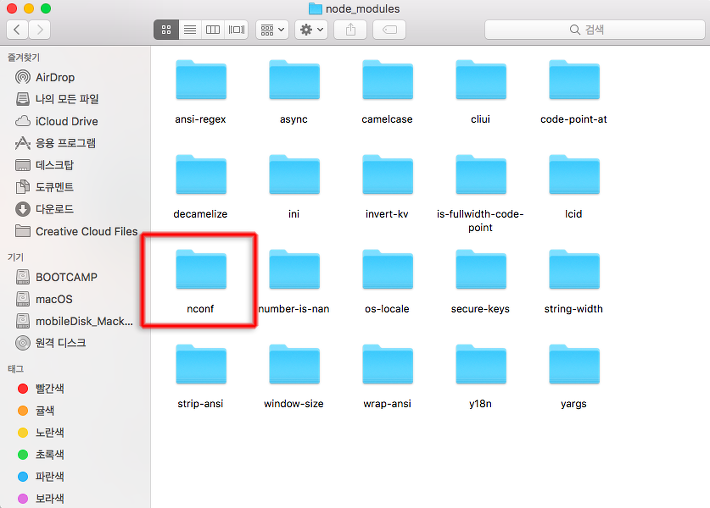Select the nconf folder
The height and width of the screenshot is (508, 710).
(x=201, y=281)
